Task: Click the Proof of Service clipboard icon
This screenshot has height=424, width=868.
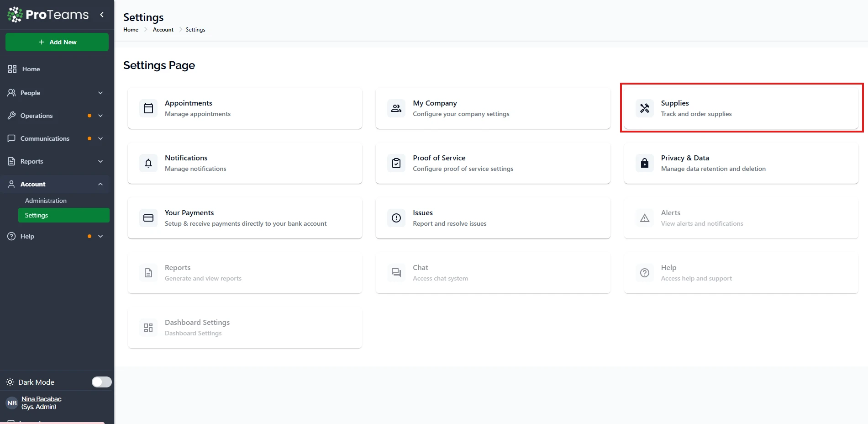Action: point(396,163)
